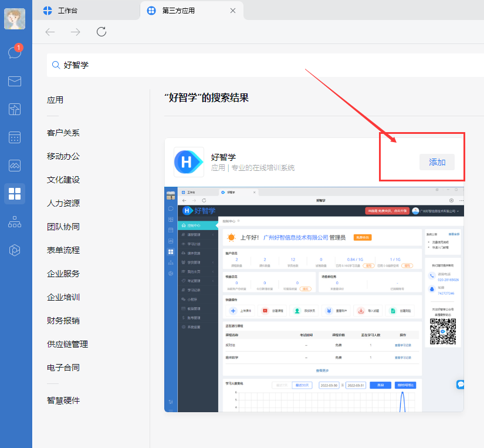Open the mail icon in sidebar
The width and height of the screenshot is (484, 448).
[15, 81]
